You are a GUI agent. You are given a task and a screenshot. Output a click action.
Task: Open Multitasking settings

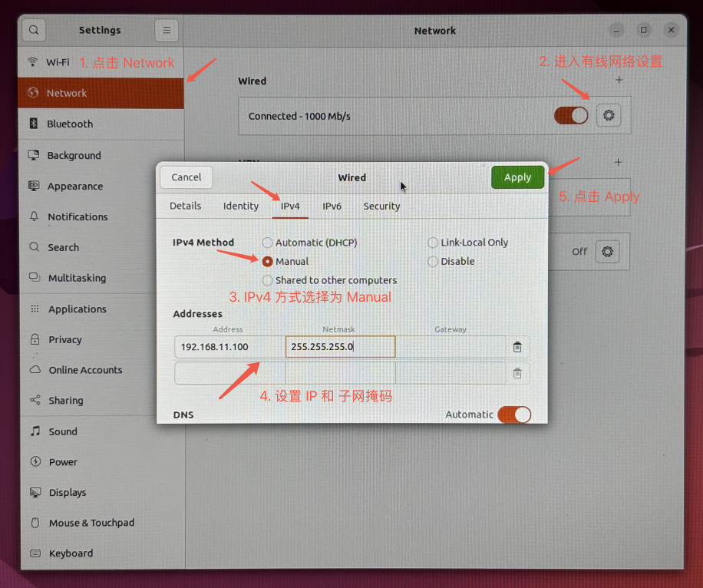coord(87,278)
